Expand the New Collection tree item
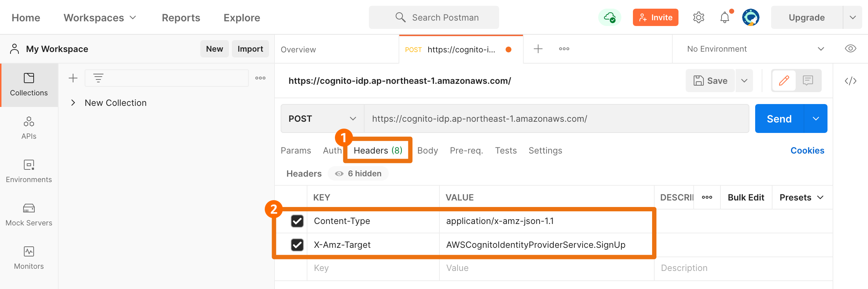868x289 pixels. [x=73, y=103]
